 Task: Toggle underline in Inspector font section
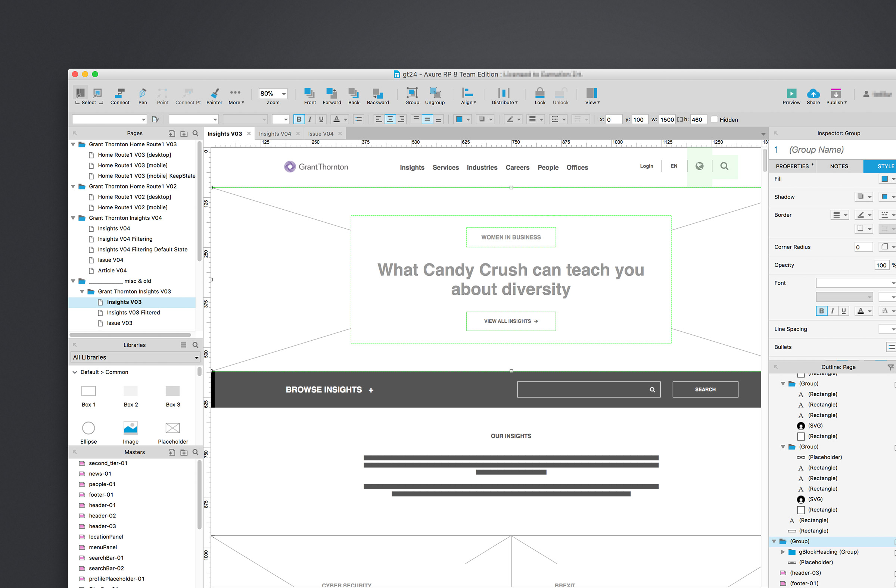tap(844, 311)
